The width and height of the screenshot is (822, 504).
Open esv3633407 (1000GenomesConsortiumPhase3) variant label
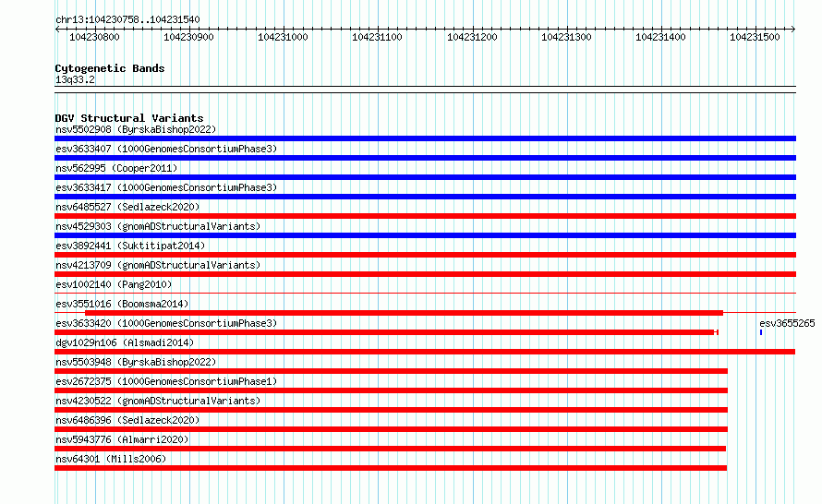(166, 149)
